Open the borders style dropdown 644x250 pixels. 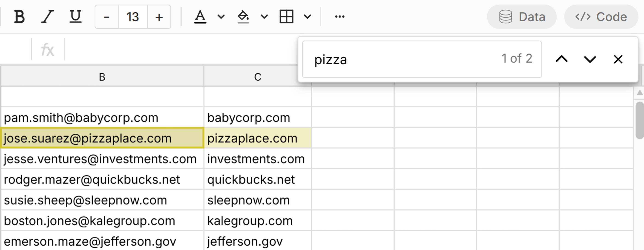pos(307,17)
